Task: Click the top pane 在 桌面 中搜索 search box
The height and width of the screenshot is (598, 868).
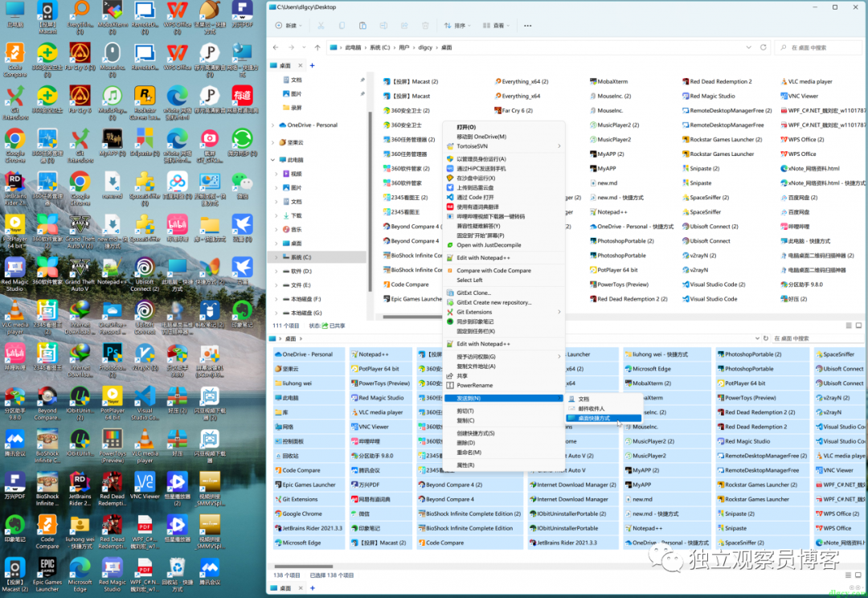Action: tap(819, 47)
